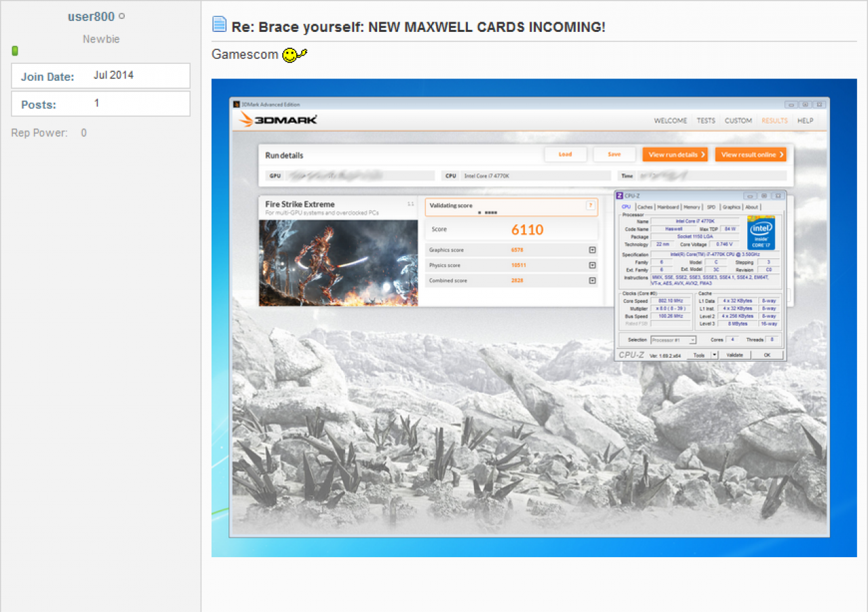Click the yellow smiley emoticon after Gamescom
This screenshot has width=868, height=612.
294,55
